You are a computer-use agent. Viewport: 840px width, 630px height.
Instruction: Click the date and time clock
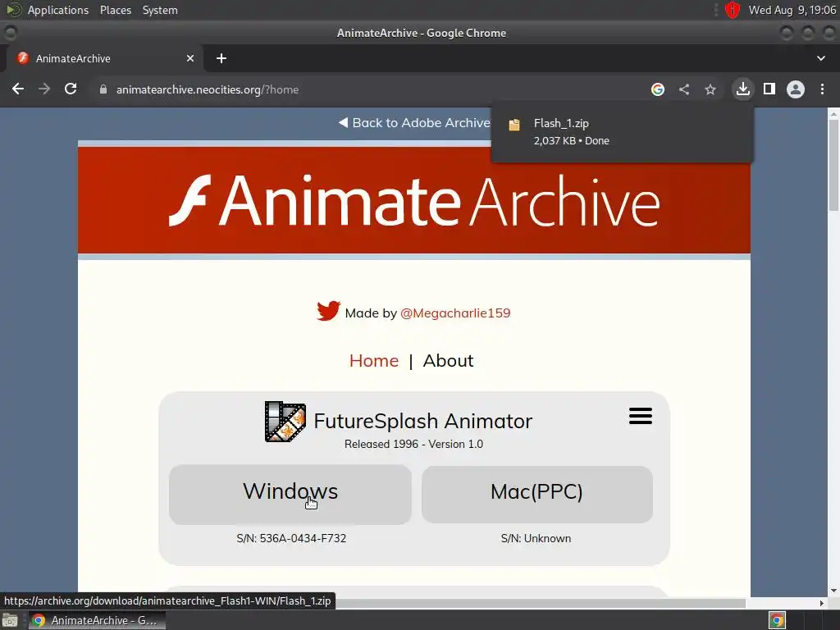click(792, 10)
